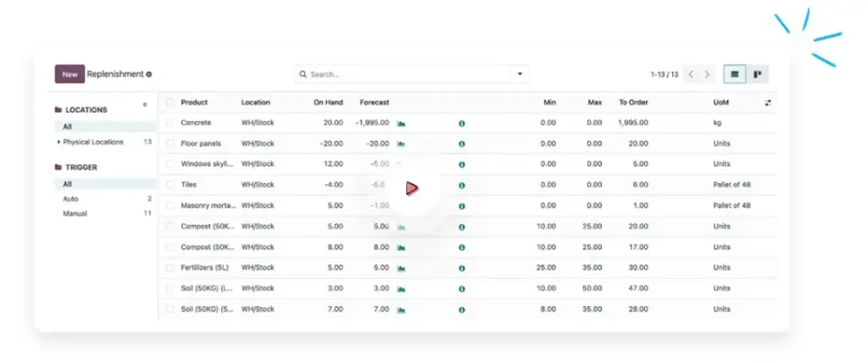Image resolution: width=868 pixels, height=363 pixels.
Task: Select the Masonry mortar row checkbox
Action: point(171,206)
